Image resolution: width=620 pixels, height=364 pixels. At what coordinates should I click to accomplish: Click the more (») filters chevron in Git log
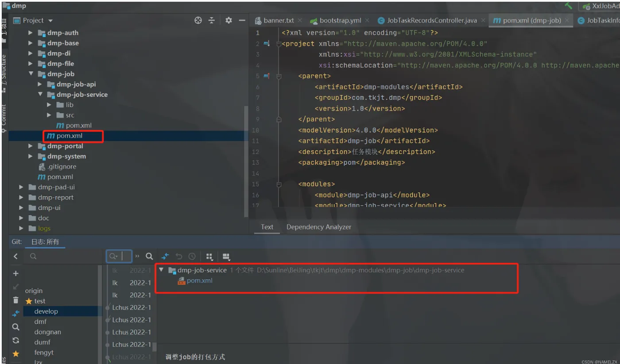click(x=137, y=256)
